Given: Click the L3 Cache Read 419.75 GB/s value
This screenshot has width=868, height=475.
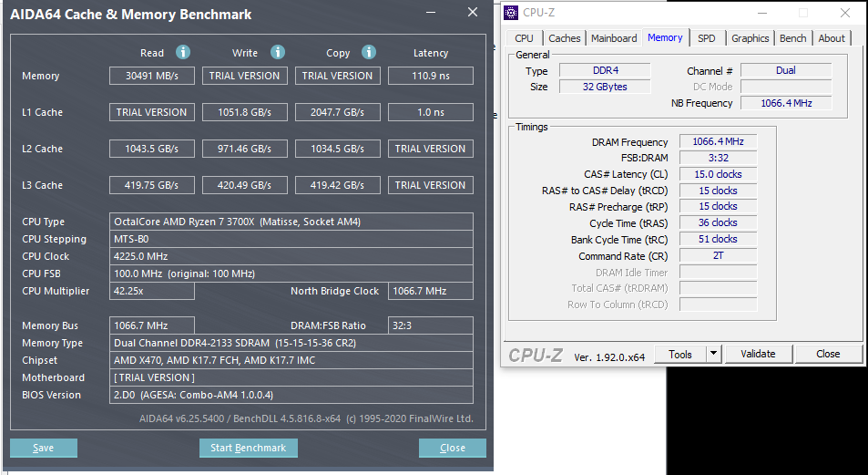Looking at the screenshot, I should tap(152, 186).
